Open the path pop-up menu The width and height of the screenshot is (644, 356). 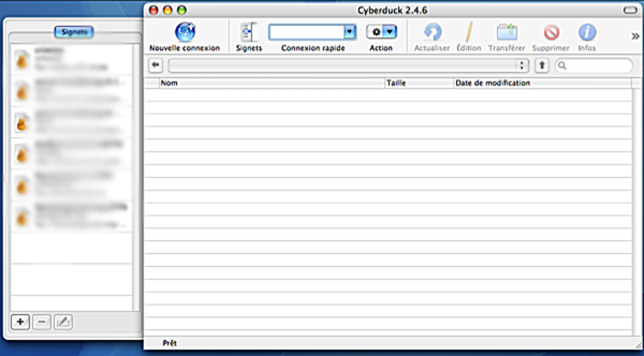pos(348,65)
